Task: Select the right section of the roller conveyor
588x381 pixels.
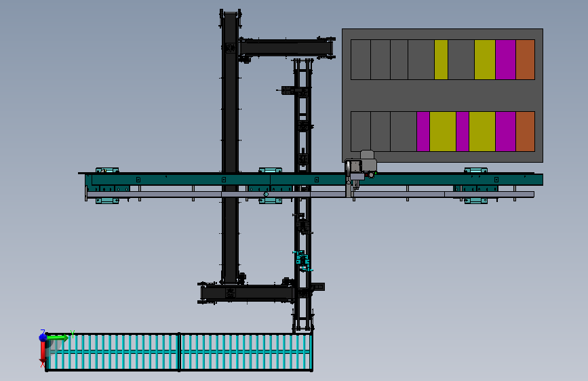Action: point(246,352)
